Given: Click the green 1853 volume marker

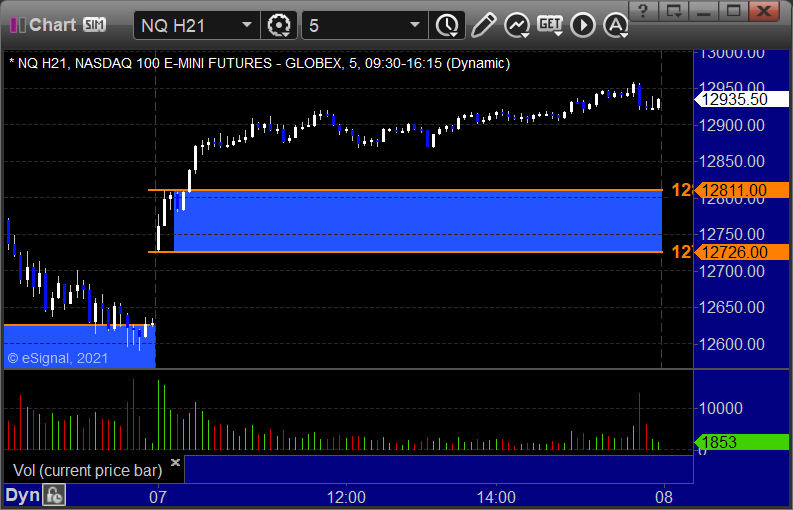Looking at the screenshot, I should click(x=742, y=442).
